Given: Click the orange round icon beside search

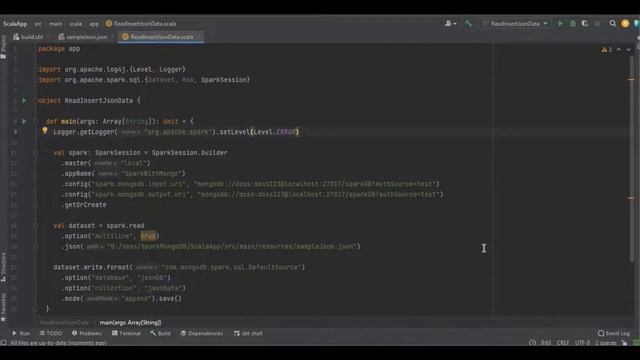Looking at the screenshot, I should pos(625,24).
